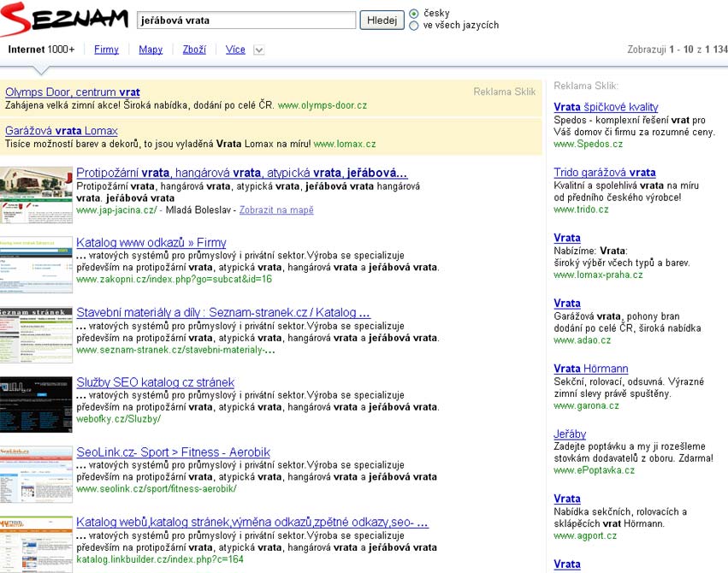The width and height of the screenshot is (728, 573).
Task: Click the Reklama Sklik label in yellow box
Action: [x=504, y=92]
